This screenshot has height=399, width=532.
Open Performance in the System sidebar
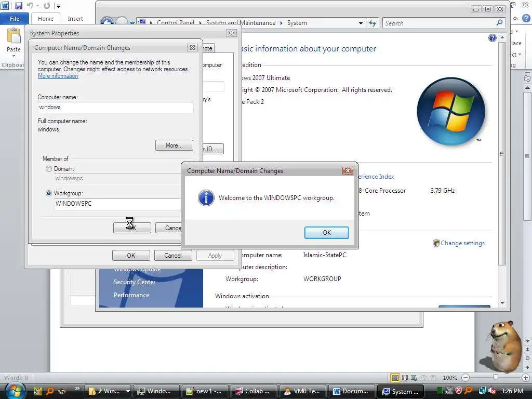(x=131, y=295)
